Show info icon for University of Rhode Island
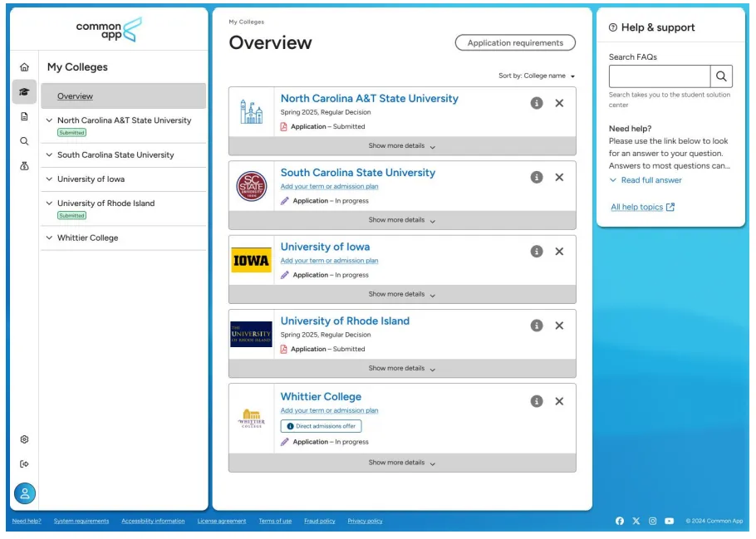The height and width of the screenshot is (539, 756). [537, 326]
